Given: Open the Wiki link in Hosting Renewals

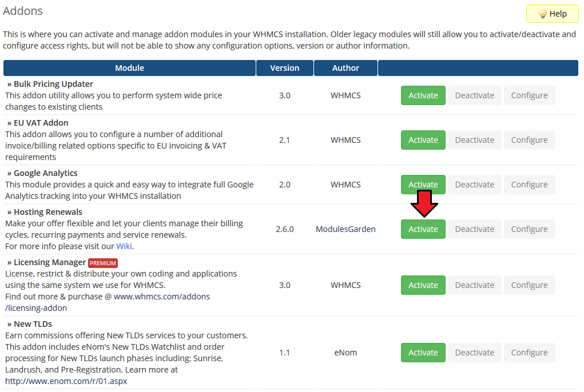Looking at the screenshot, I should (x=124, y=246).
